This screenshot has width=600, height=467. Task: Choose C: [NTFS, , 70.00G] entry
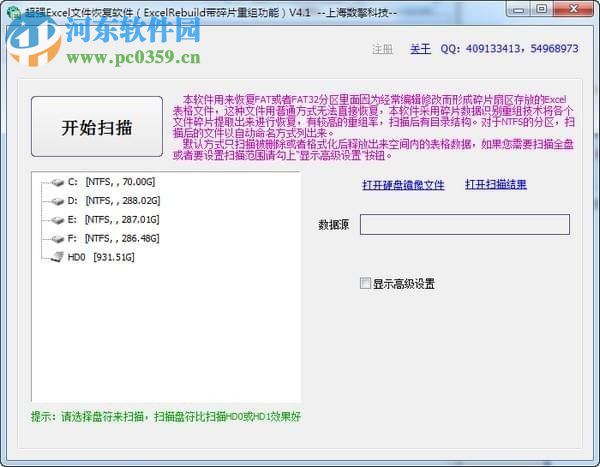tap(111, 182)
